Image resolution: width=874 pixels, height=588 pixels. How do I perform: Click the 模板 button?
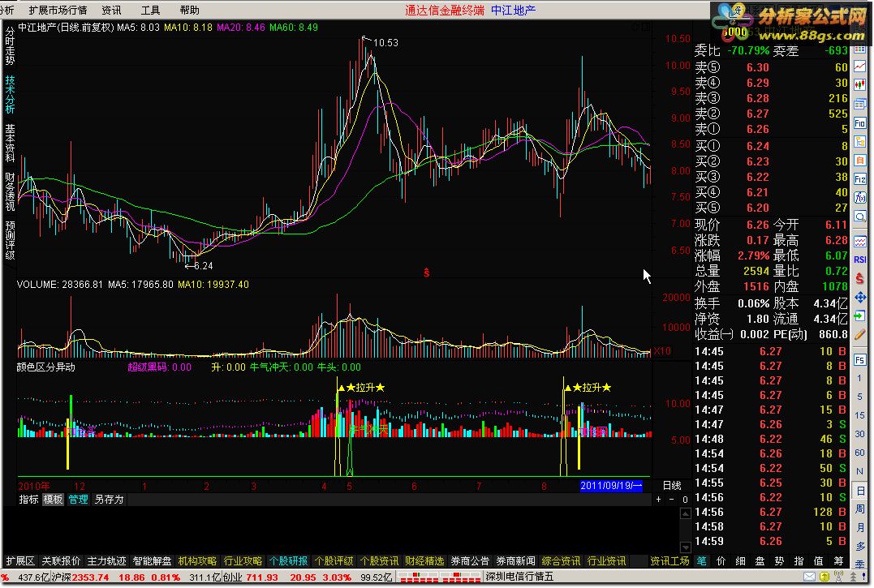[53, 500]
